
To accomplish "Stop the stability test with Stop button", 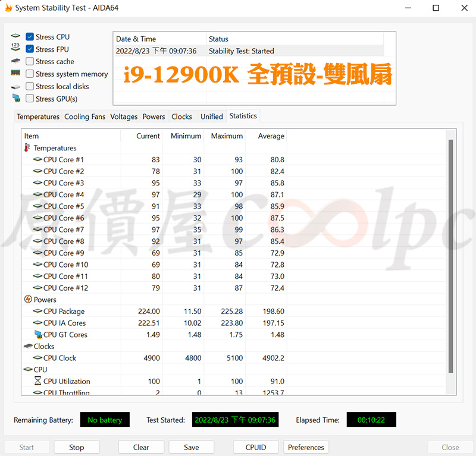I will (x=77, y=447).
